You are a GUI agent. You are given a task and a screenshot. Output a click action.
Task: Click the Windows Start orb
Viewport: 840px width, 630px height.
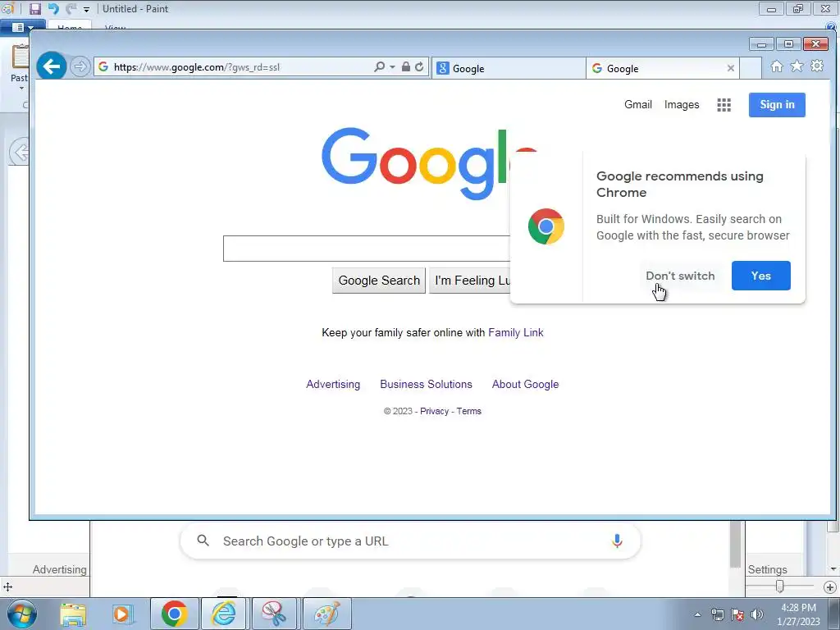click(x=22, y=614)
